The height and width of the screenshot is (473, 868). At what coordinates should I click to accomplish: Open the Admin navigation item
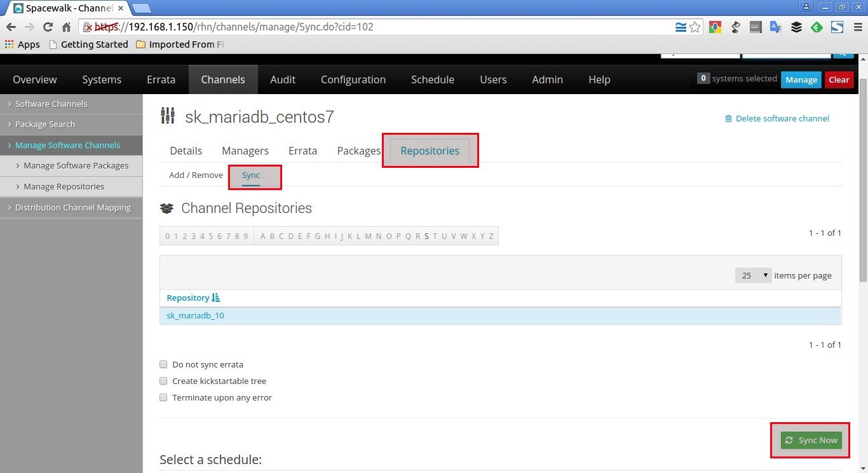pos(548,79)
